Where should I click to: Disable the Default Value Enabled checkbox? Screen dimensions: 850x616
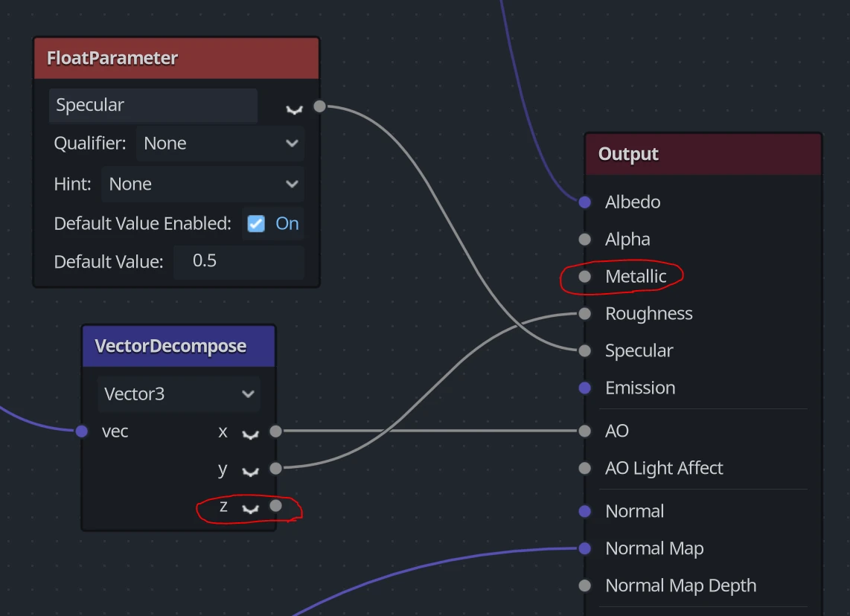256,223
